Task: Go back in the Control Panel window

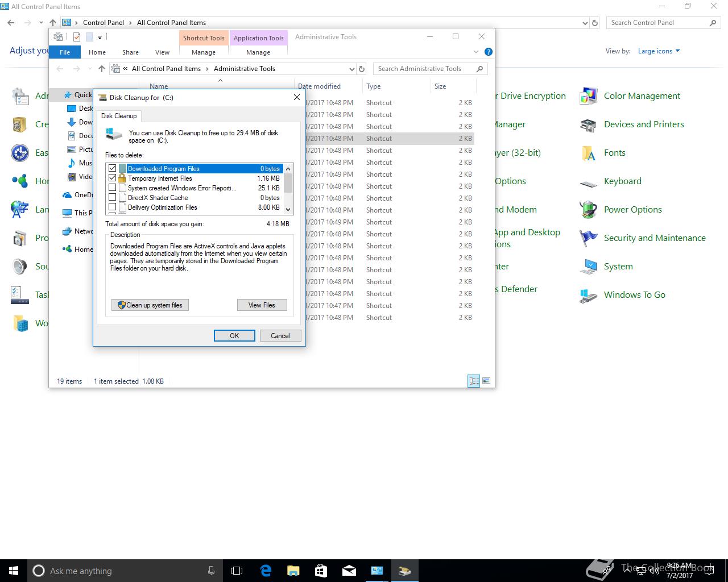Action: 11,23
